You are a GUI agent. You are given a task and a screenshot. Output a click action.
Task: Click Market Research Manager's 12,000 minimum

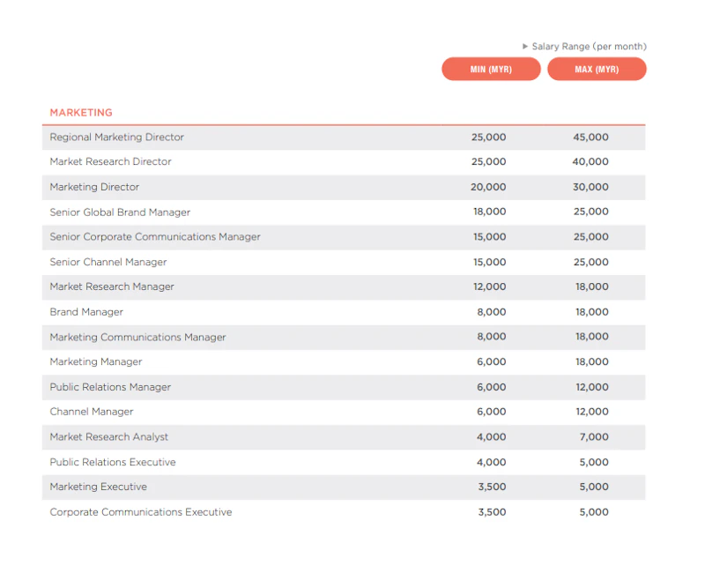[x=489, y=287]
